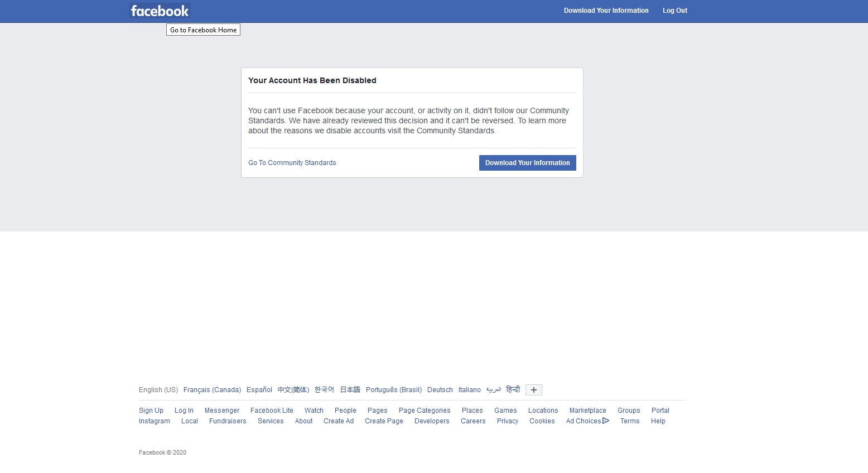Screen dimensions: 868x473
Task: Click the Sign Up footer link
Action: (x=151, y=411)
